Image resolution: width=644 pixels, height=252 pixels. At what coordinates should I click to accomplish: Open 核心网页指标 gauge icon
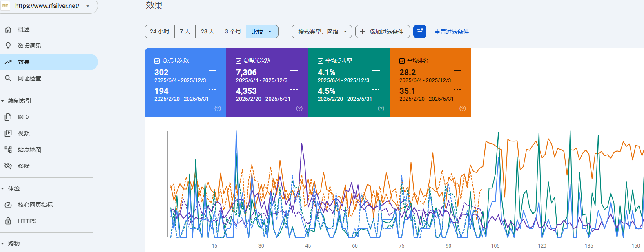8,205
